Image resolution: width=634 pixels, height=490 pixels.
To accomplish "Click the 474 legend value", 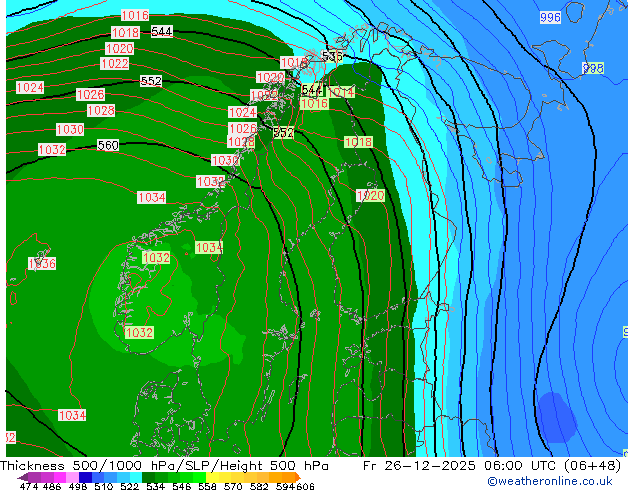I will pos(29,486).
